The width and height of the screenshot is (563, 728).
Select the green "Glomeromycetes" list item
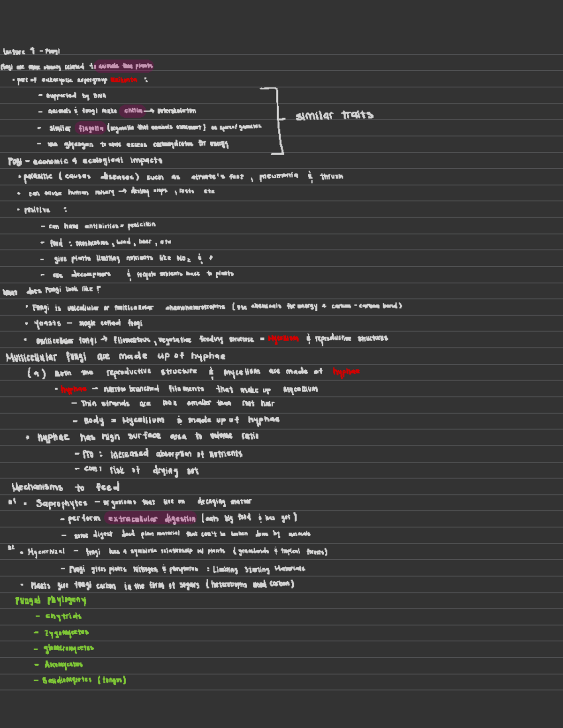pyautogui.click(x=68, y=648)
